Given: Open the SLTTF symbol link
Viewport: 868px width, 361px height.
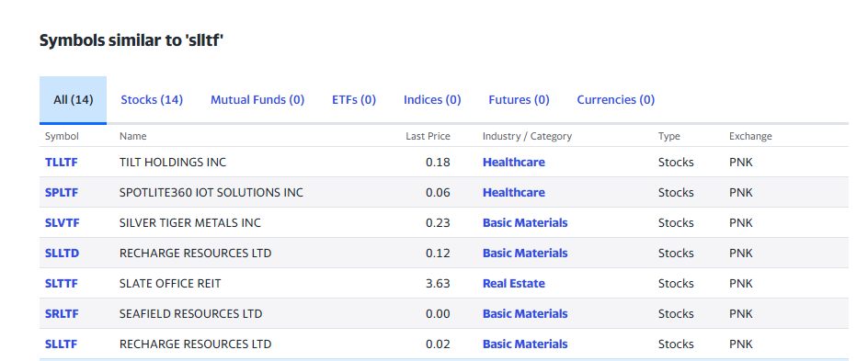Looking at the screenshot, I should (x=62, y=284).
